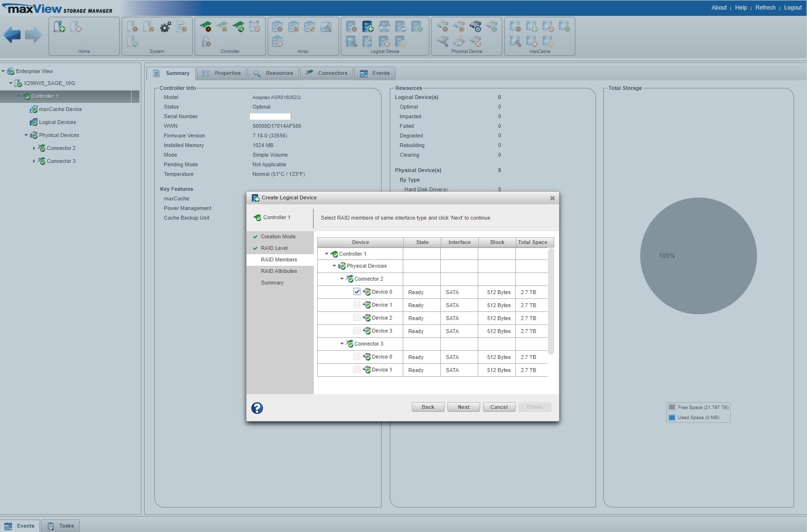Collapse Connector 3 node in dialog table
Image resolution: width=807 pixels, height=532 pixels.
click(342, 344)
